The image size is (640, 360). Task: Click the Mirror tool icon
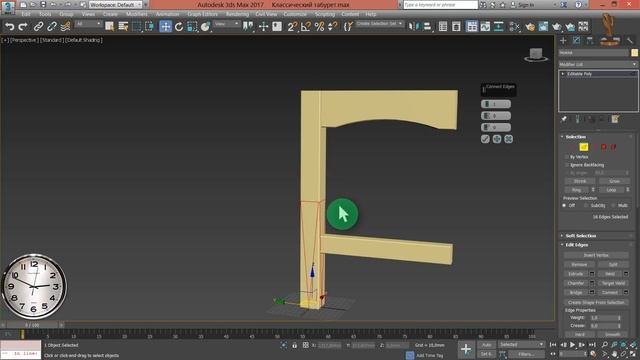coord(413,27)
